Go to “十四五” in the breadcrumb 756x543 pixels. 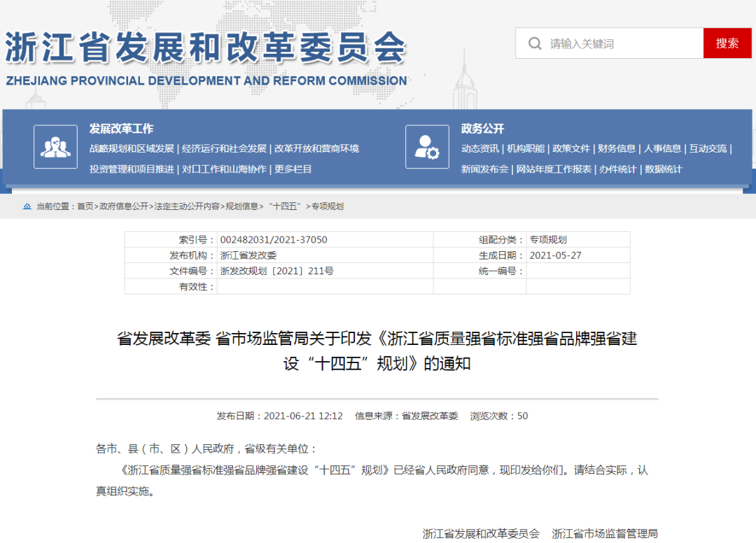tap(284, 206)
